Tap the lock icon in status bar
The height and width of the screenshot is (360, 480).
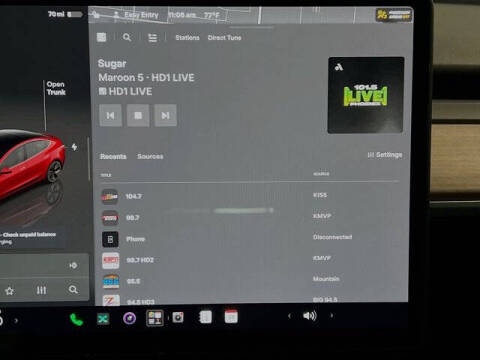tap(96, 15)
